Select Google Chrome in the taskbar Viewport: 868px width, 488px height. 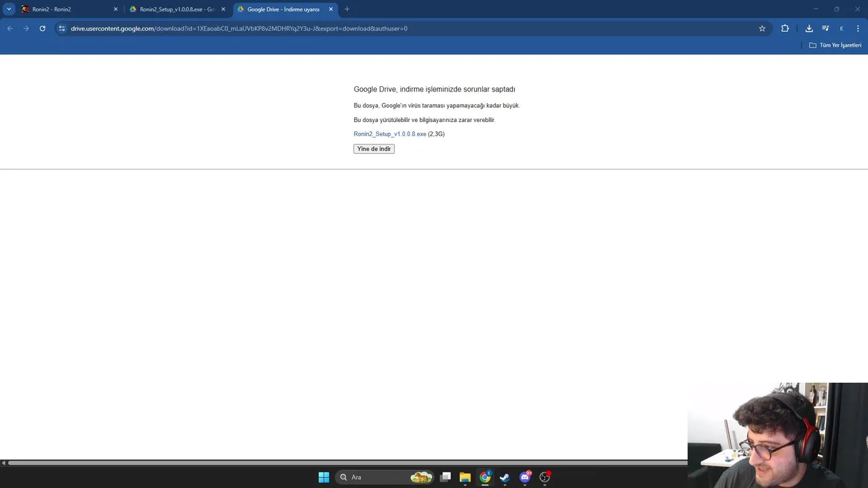coord(485,477)
